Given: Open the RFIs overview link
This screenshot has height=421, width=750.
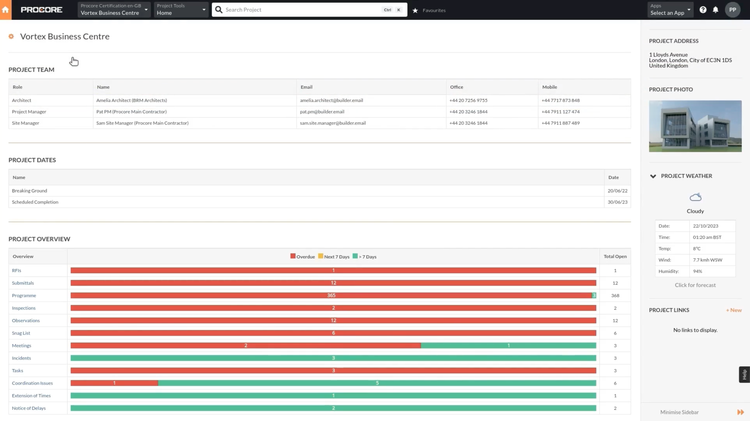Looking at the screenshot, I should click(x=16, y=270).
